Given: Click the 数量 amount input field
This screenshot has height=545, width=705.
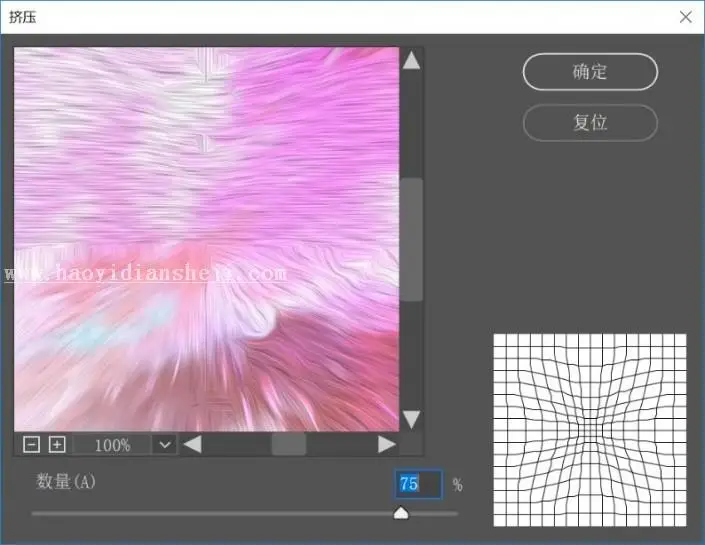Looking at the screenshot, I should coord(418,484).
